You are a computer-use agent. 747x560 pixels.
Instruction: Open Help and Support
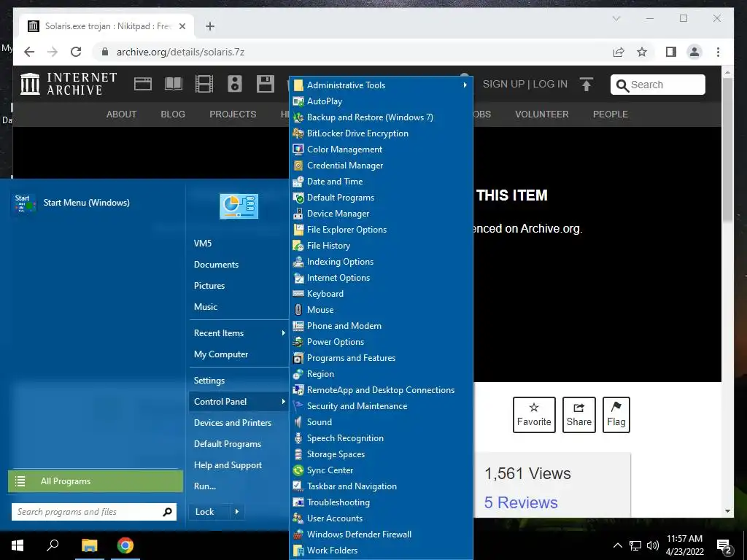click(x=228, y=465)
